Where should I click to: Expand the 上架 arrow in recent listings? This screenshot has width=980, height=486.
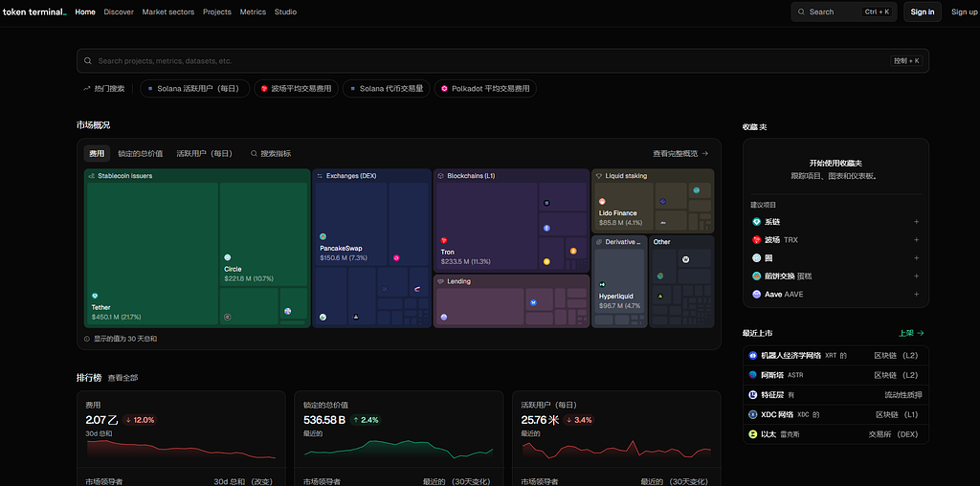[911, 333]
